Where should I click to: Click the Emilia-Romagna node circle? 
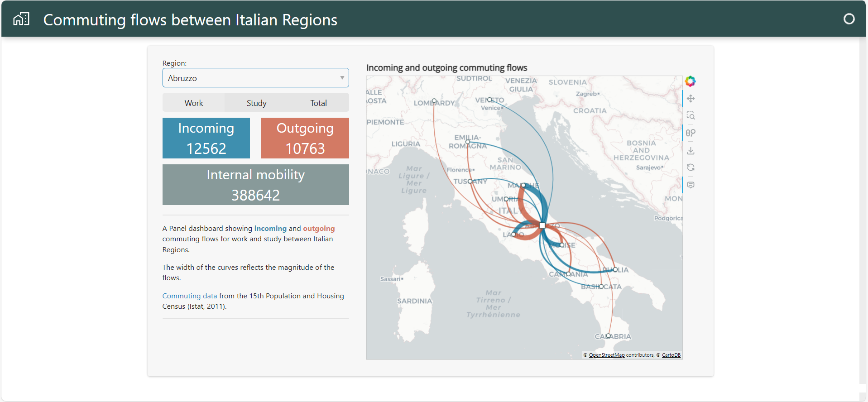468,142
